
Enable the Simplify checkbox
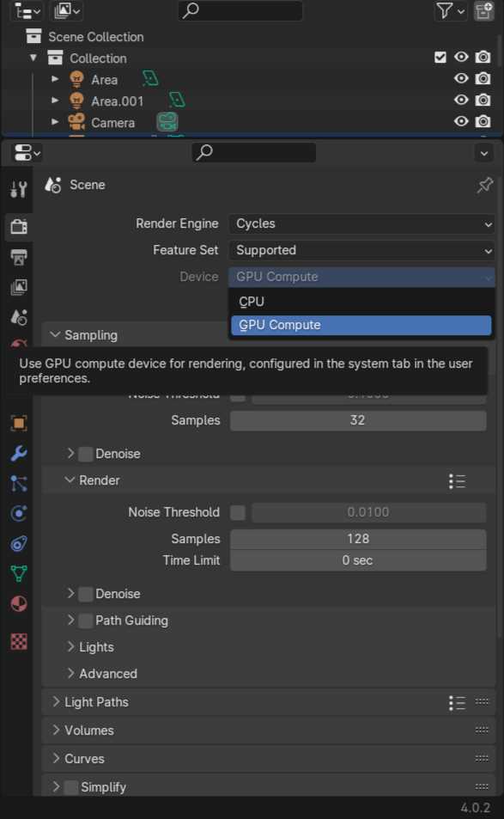[71, 787]
